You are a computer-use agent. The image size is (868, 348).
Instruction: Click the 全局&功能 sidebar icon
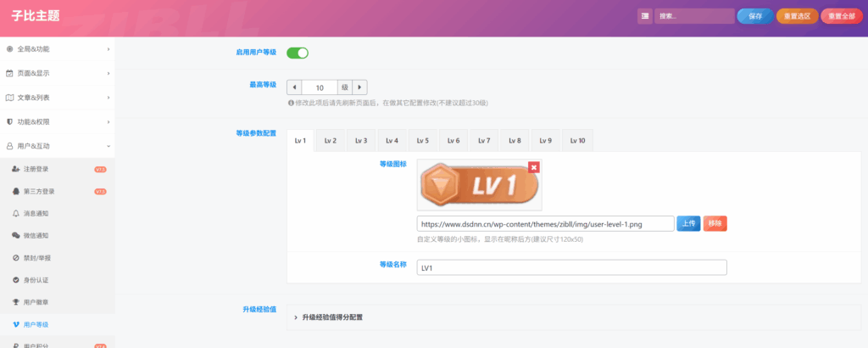(9, 48)
